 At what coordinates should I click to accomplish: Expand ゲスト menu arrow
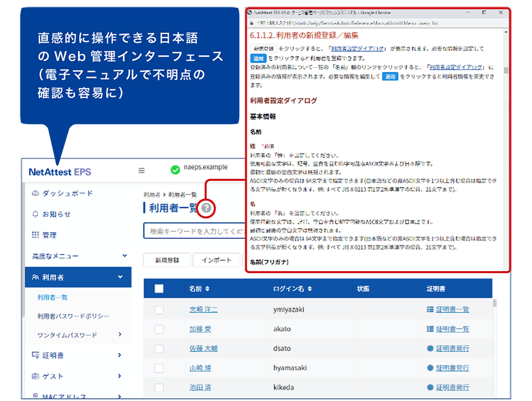[x=119, y=376]
